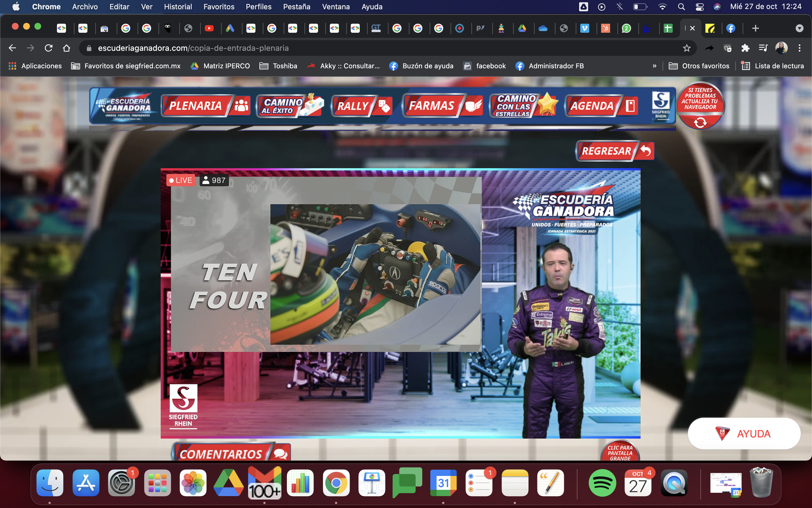Open Editar menu in menu bar

click(119, 7)
